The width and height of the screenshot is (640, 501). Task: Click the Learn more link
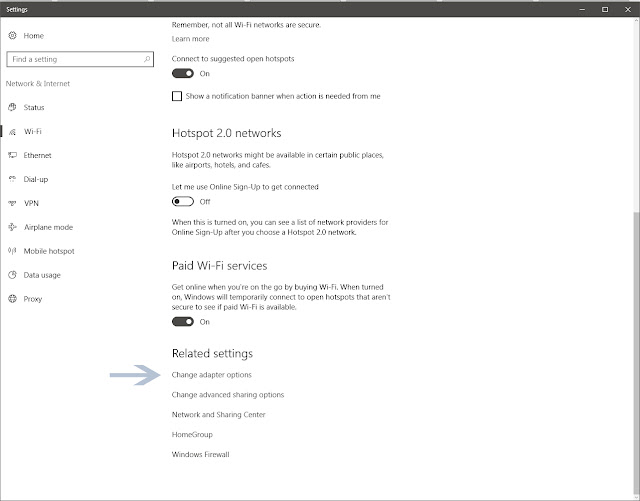click(190, 39)
